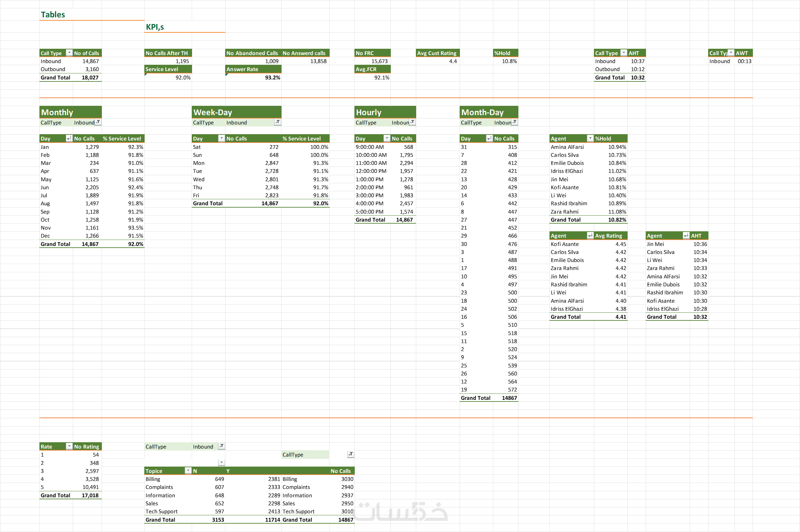Click the Month-Day Day column sort button
Image resolution: width=800 pixels, height=532 pixels.
(489, 139)
